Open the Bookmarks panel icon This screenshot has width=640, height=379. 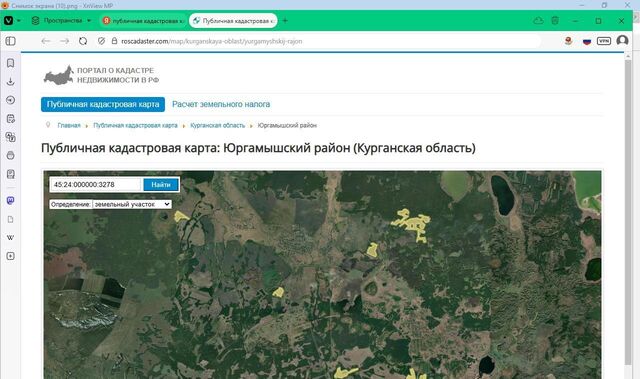click(x=11, y=63)
